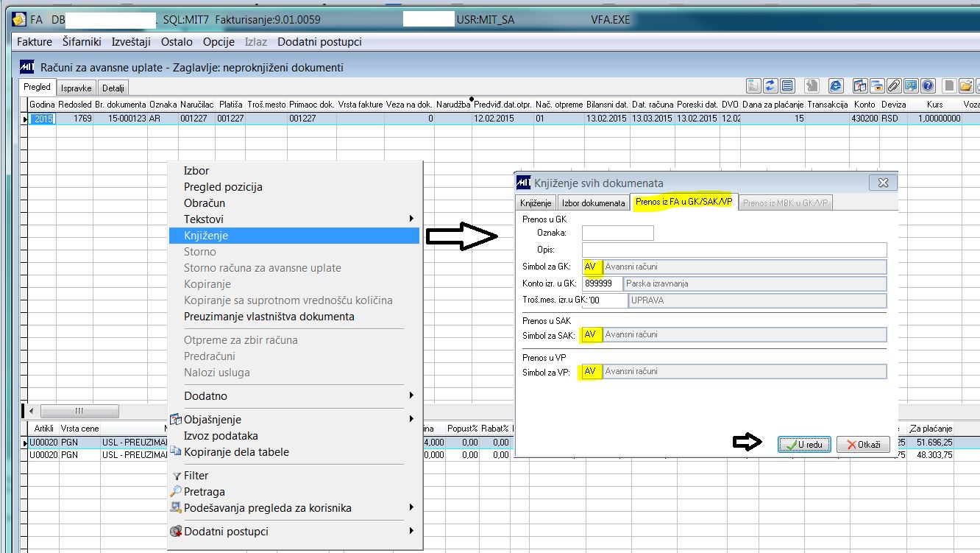
Task: Click the overlapping help-windows toolbar icon
Action: [860, 85]
